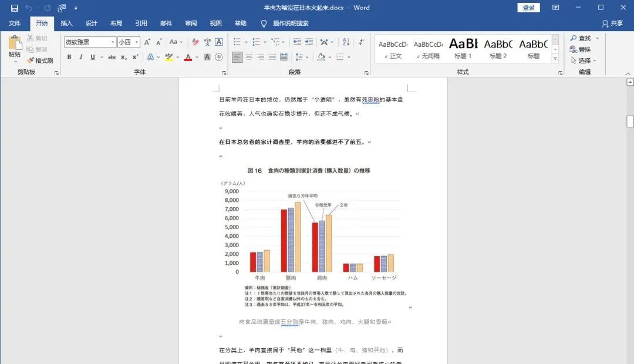The width and height of the screenshot is (634, 364).
Task: Open 替换 replace dialog
Action: [580, 49]
